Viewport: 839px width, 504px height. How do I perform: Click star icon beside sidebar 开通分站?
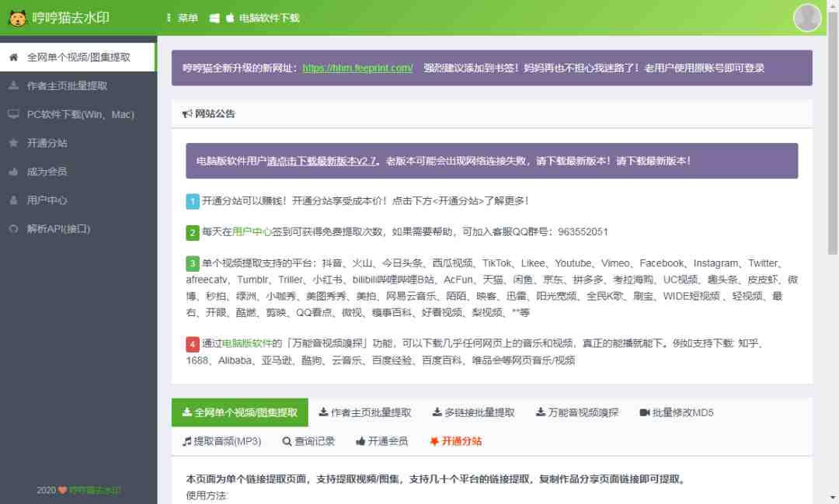pos(13,143)
